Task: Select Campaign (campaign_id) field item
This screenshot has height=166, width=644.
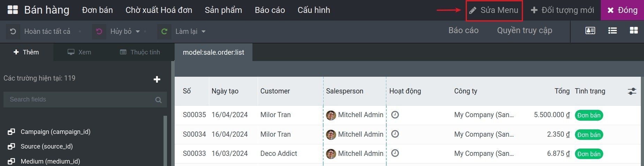Action: [55, 132]
